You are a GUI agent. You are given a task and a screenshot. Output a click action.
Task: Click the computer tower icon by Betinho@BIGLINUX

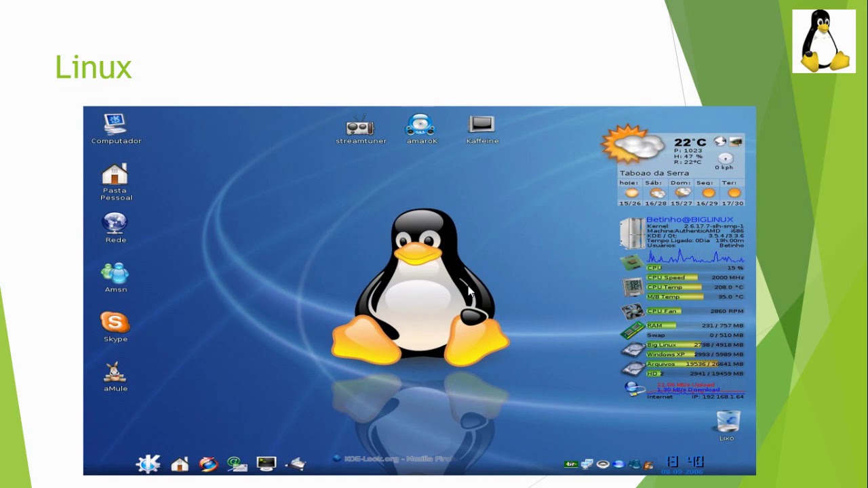632,232
